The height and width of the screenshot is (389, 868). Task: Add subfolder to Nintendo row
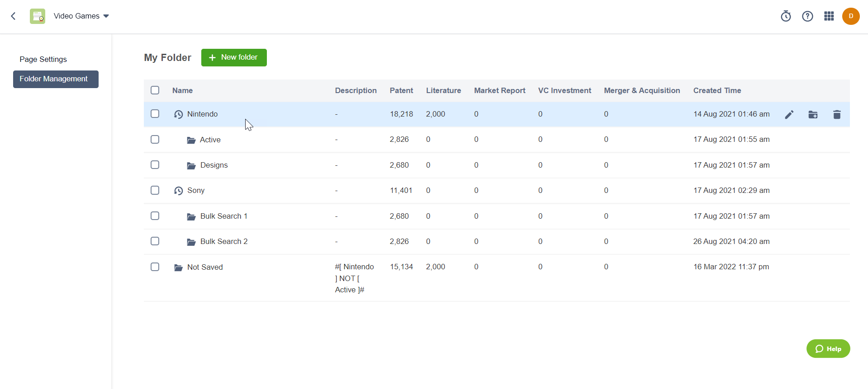(x=813, y=115)
